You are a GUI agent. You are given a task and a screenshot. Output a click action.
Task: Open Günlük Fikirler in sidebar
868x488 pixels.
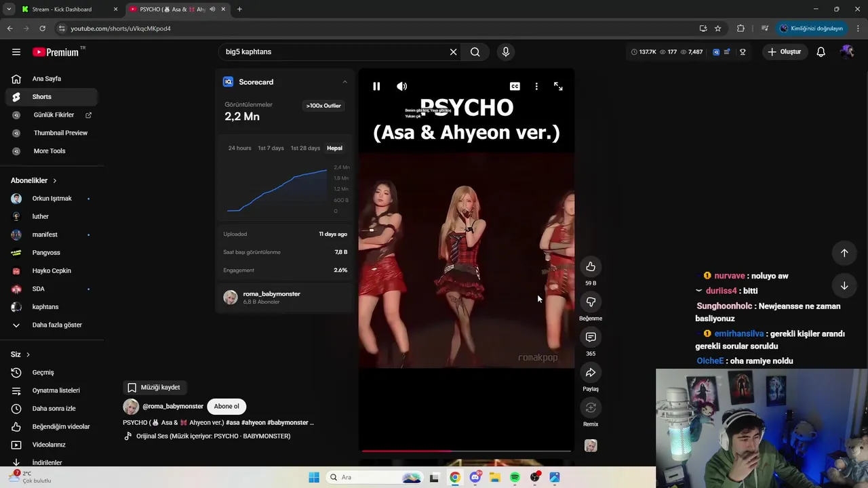[52, 115]
